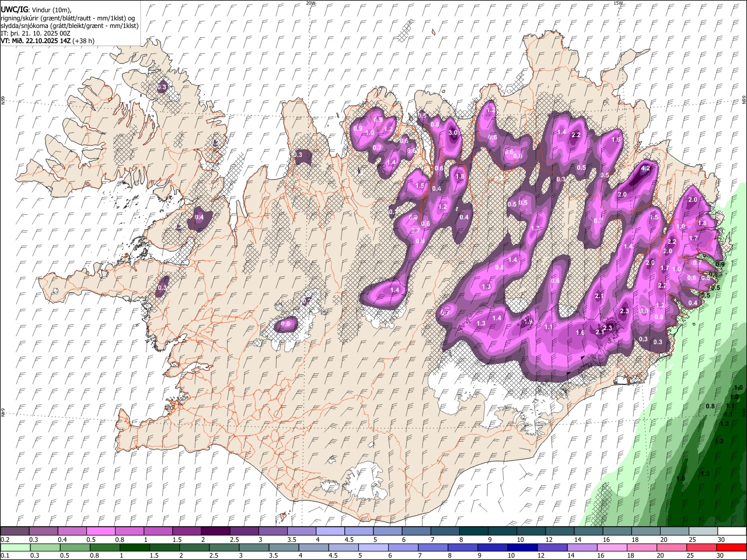
Task: Select the palest green 0.1–0.3 rain legend swatch
Action: pyautogui.click(x=15, y=547)
